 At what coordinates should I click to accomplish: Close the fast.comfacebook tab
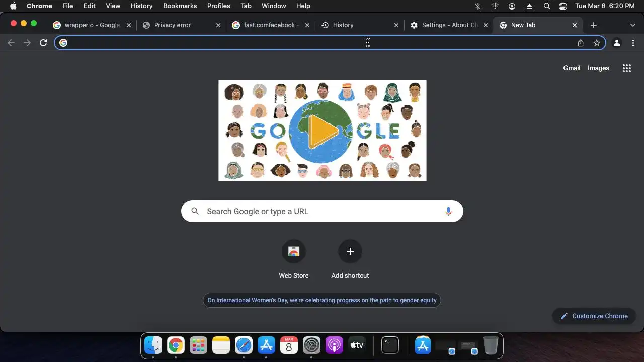pos(307,25)
